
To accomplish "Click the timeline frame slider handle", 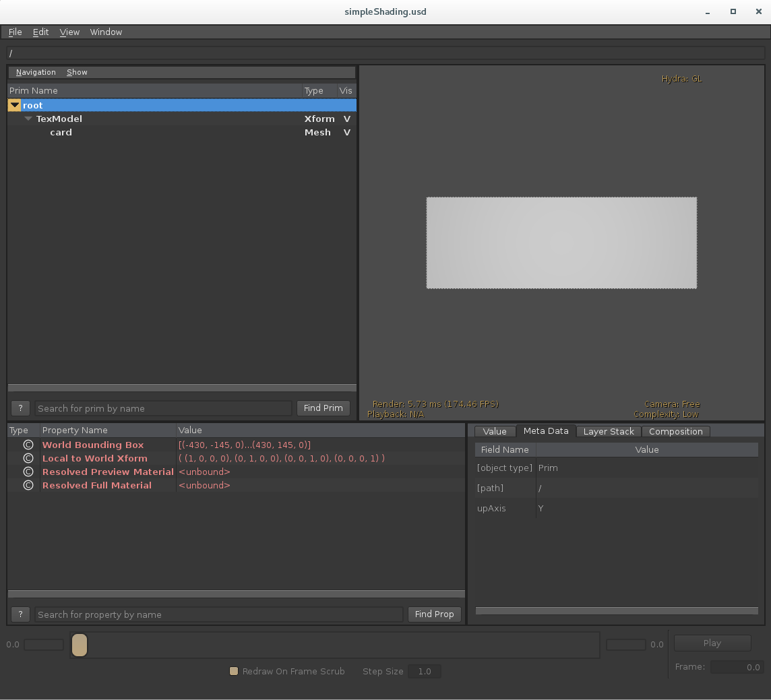I will [x=80, y=645].
